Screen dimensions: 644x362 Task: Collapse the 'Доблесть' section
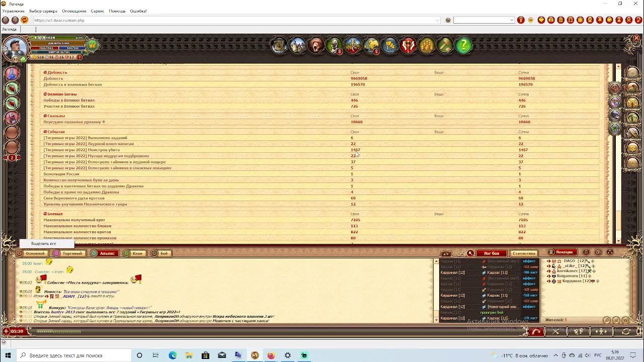[45, 72]
